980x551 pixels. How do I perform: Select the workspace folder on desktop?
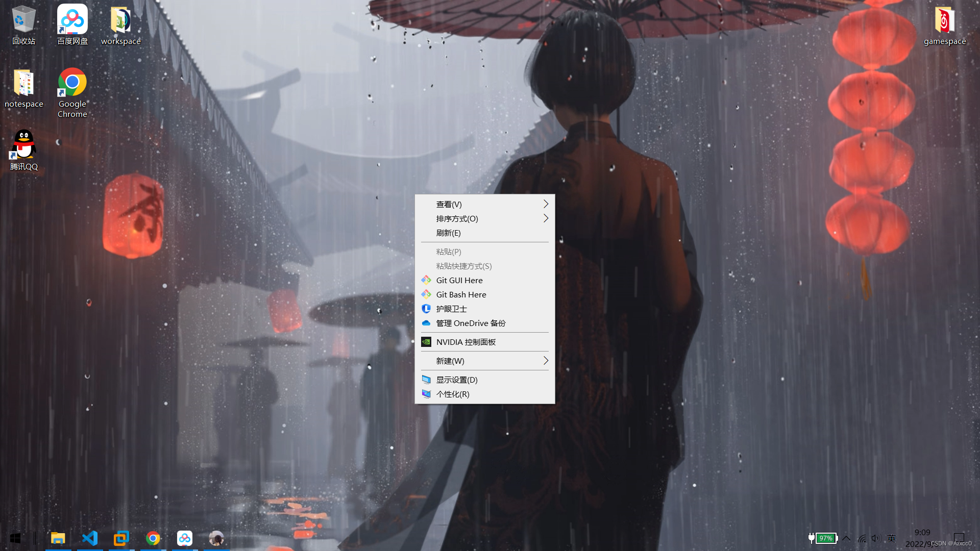(x=120, y=26)
